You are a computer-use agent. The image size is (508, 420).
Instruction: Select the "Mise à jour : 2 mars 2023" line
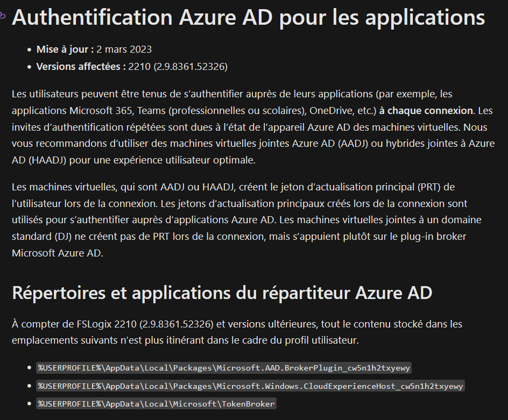(x=94, y=49)
